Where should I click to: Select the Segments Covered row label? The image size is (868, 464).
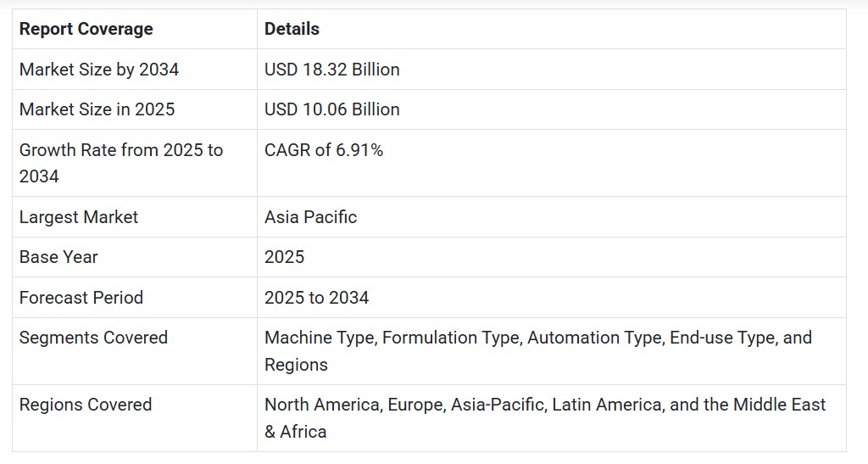93,338
